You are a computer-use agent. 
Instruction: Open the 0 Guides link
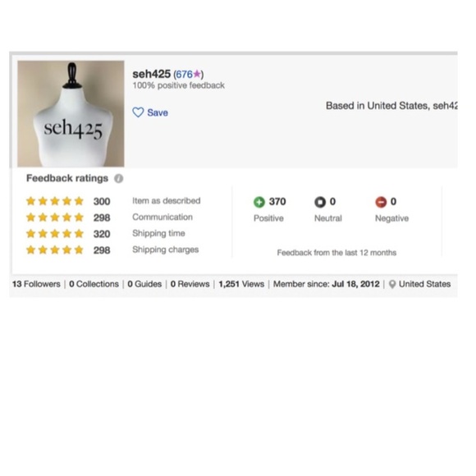click(144, 284)
